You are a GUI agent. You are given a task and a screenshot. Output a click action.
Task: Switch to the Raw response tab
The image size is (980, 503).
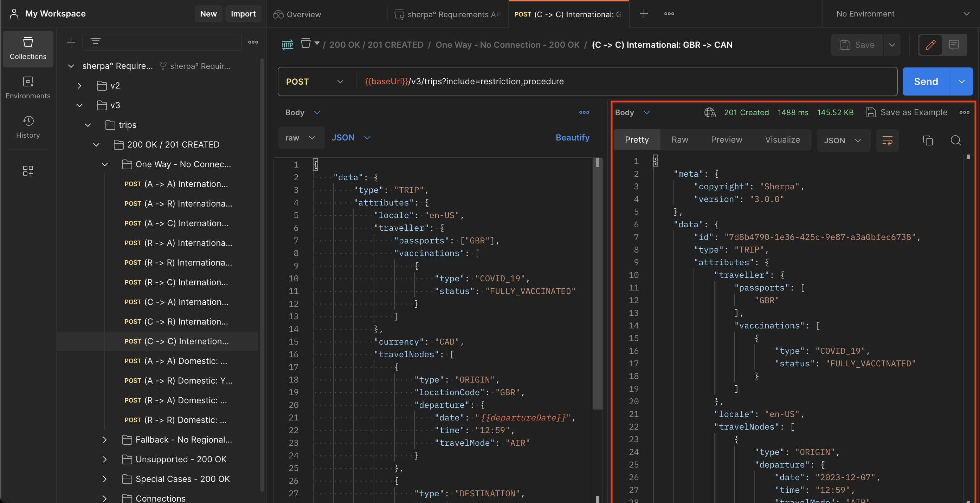tap(679, 140)
